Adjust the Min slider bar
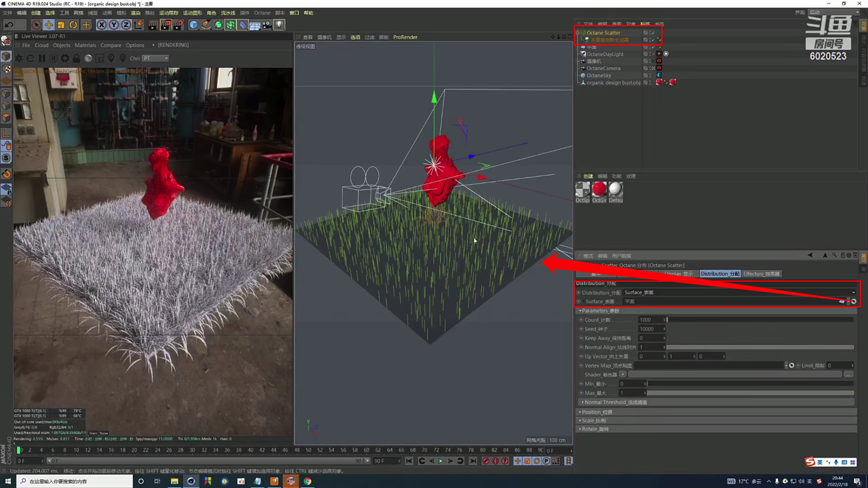Screen dimensions: 868x488 click(750, 384)
